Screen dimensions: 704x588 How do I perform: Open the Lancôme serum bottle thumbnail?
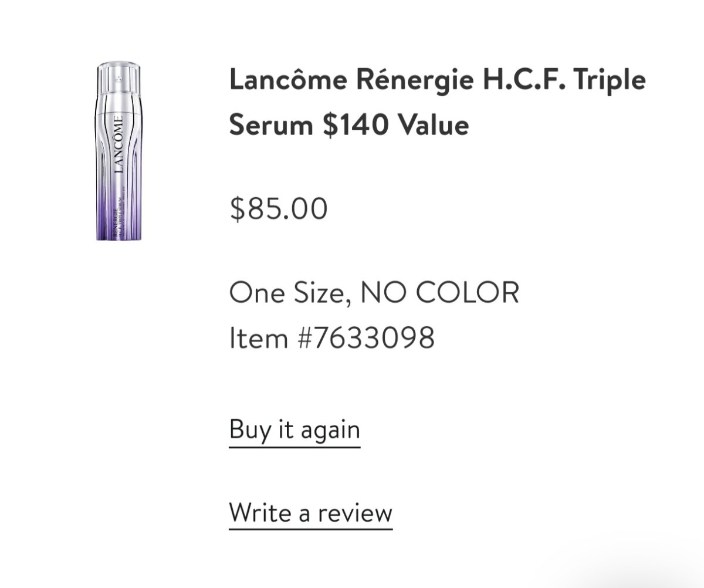tap(119, 151)
